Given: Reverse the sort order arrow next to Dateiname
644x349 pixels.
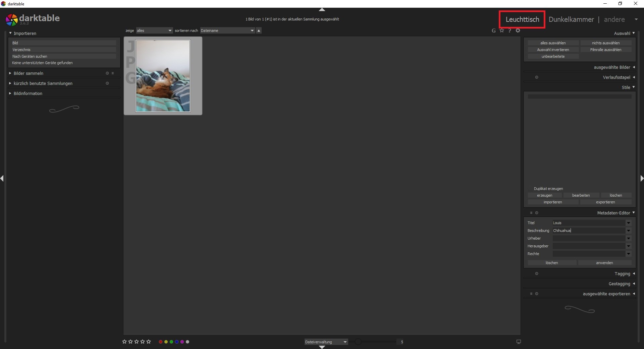Looking at the screenshot, I should [x=259, y=31].
